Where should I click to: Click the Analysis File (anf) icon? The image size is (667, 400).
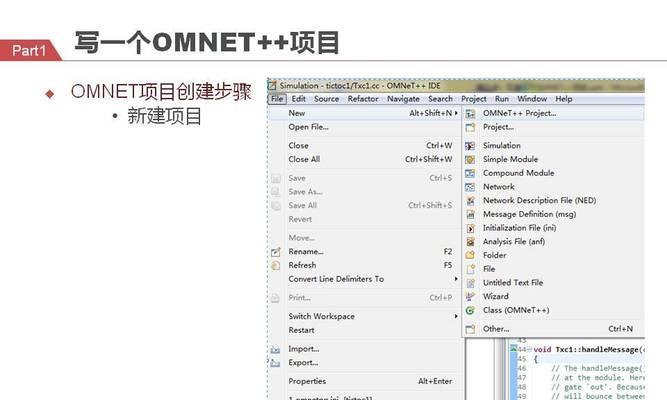point(470,242)
